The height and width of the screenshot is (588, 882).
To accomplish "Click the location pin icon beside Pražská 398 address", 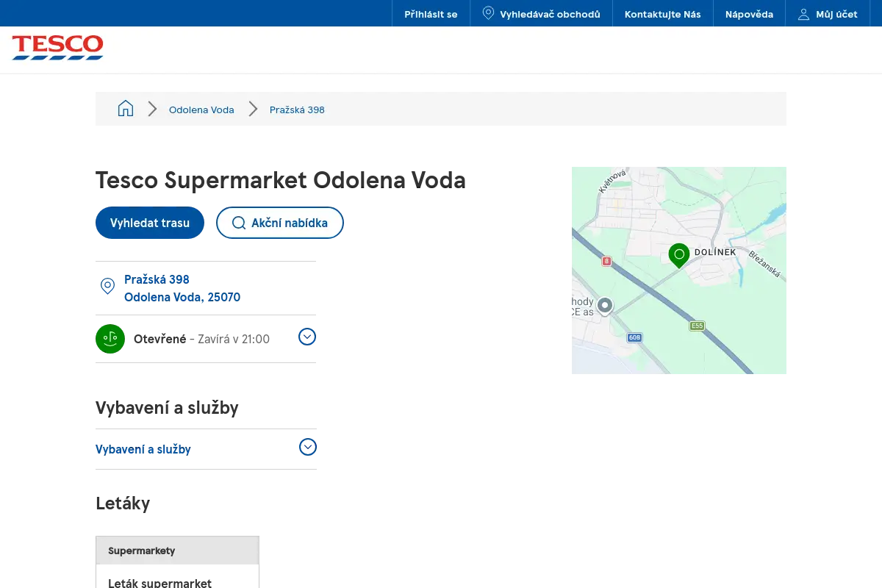I will (x=107, y=287).
